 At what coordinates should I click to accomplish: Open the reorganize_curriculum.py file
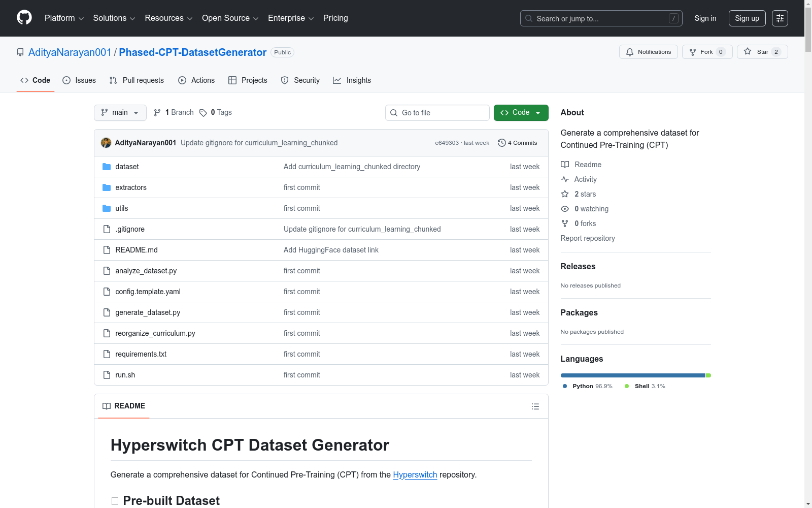[155, 333]
